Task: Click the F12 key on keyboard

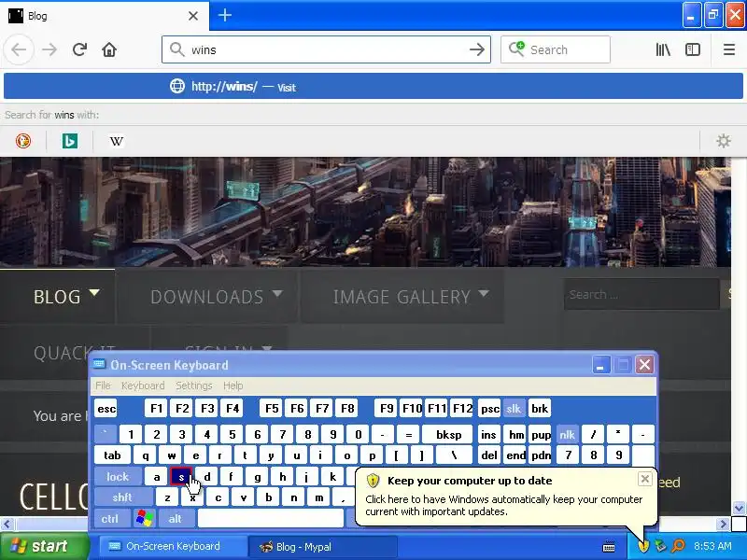Action: tap(462, 409)
